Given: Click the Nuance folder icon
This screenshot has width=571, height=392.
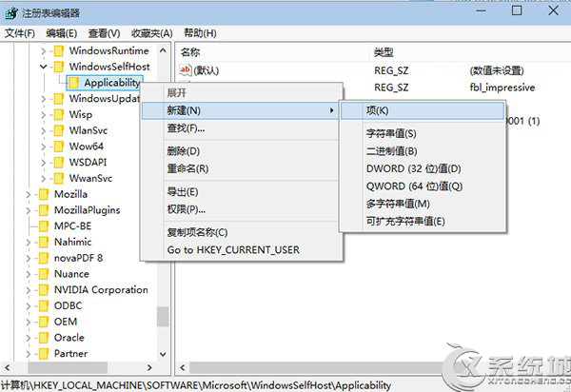Looking at the screenshot, I should coord(44,274).
